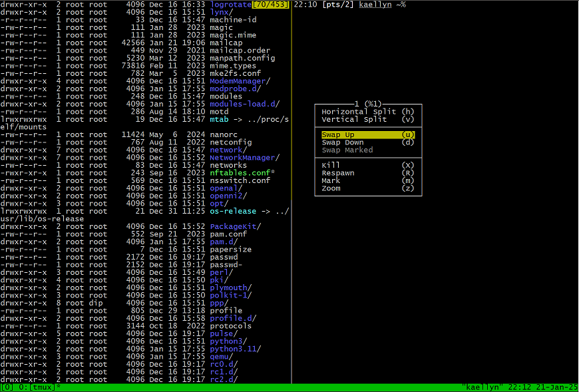Choose Swap Down from the pane menu
Viewport: 579px width, 392px height.
[x=344, y=142]
